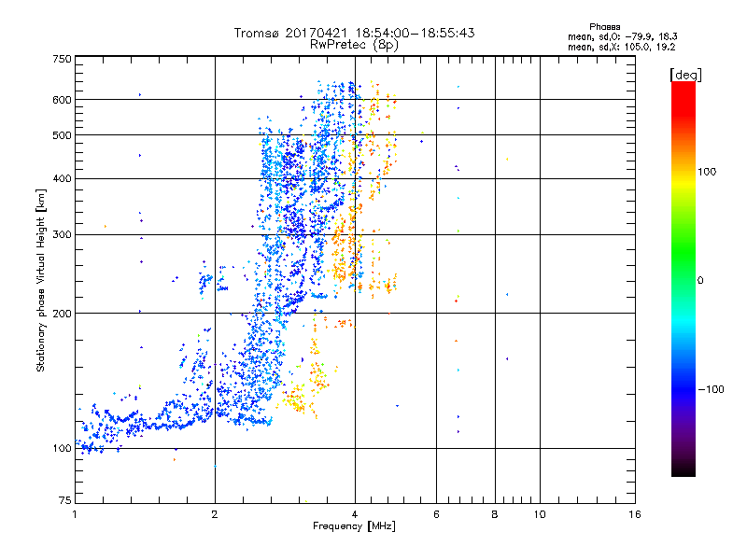Click the '[deg]' colorbar unit label
747x560 pixels.
coord(685,75)
